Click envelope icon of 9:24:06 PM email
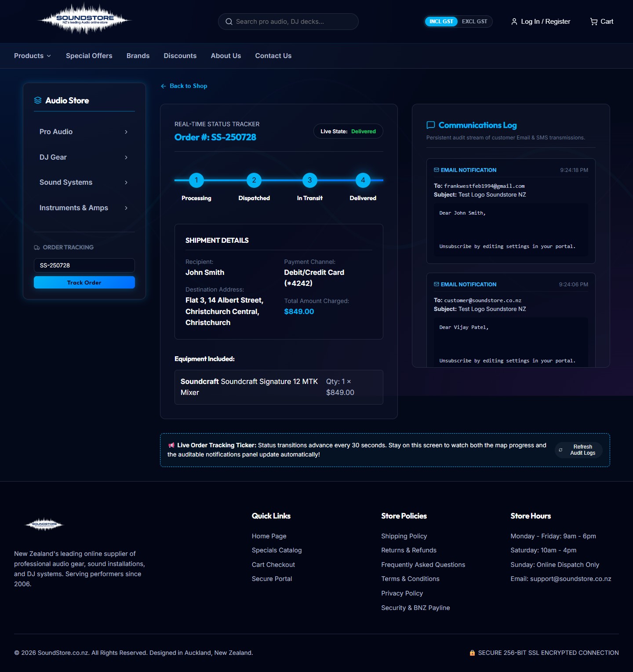 pyautogui.click(x=437, y=284)
